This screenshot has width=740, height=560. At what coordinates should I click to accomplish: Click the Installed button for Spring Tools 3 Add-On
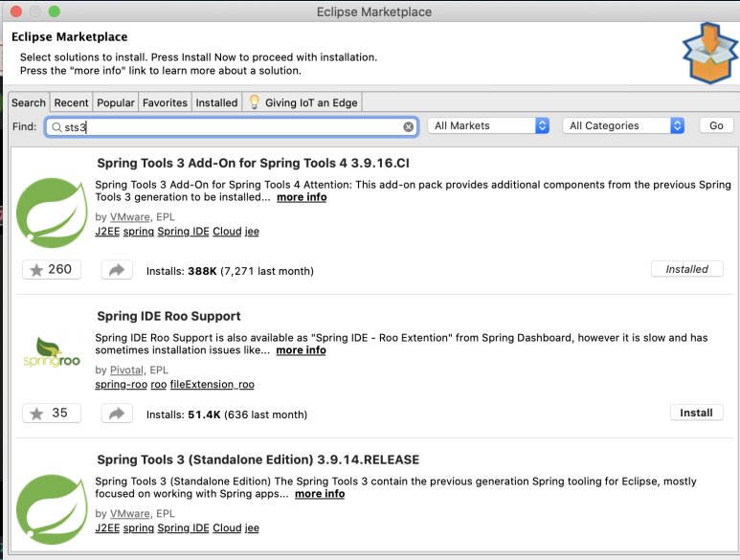(686, 269)
